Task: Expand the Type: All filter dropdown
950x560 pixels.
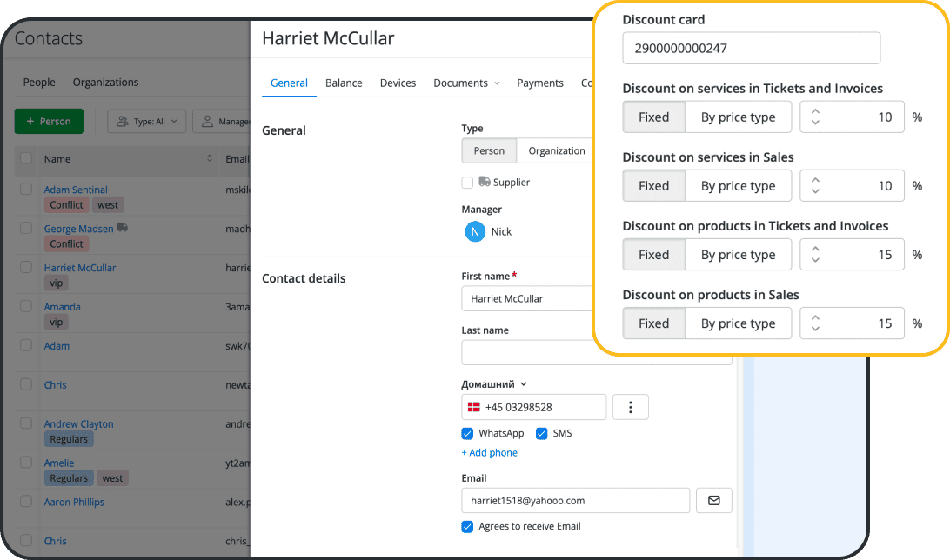Action: click(x=146, y=122)
